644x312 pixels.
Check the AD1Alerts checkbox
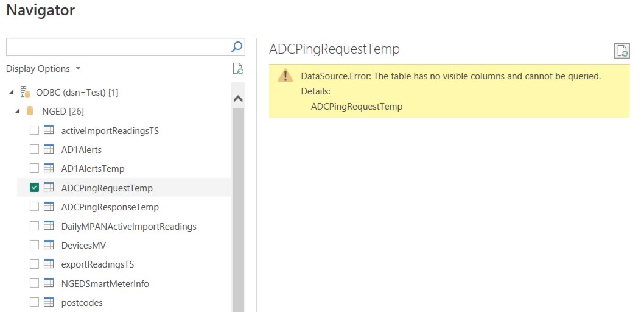[34, 149]
